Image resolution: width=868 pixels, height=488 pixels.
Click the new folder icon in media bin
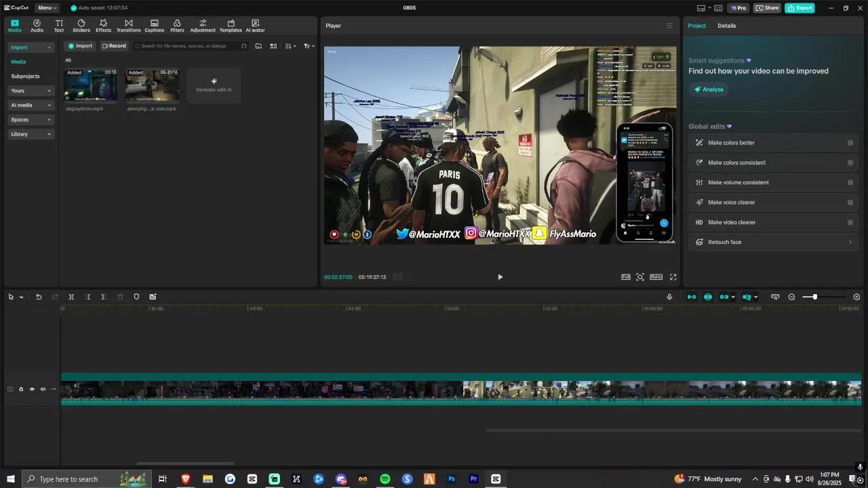tap(258, 46)
